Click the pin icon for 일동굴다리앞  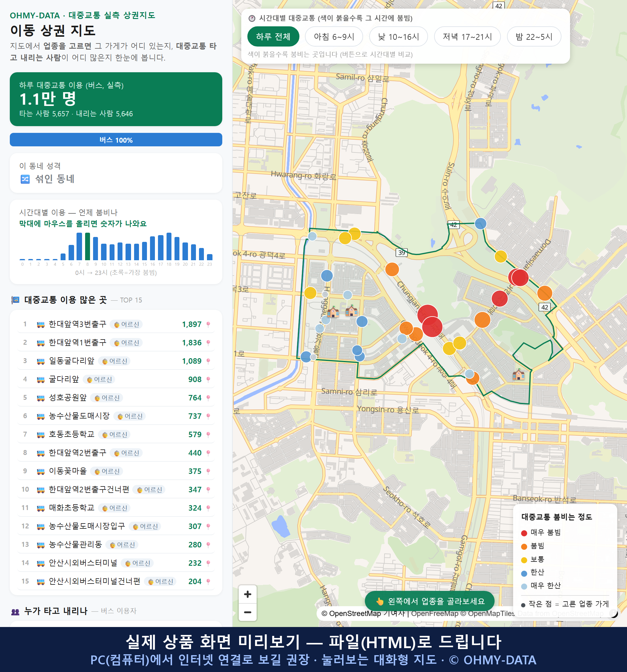[208, 361]
